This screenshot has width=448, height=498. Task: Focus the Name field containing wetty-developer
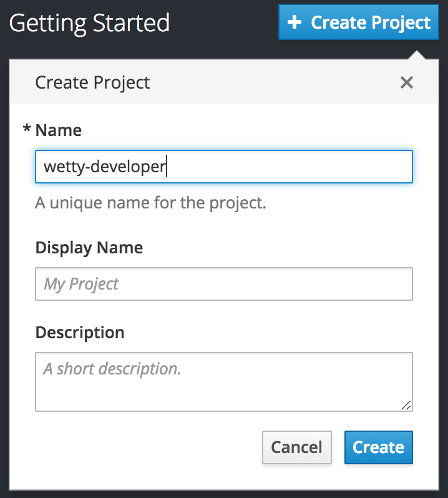(224, 167)
